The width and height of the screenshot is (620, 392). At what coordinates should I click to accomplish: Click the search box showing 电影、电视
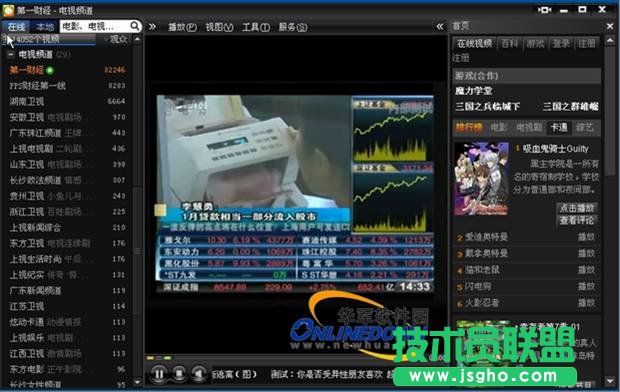click(x=95, y=26)
